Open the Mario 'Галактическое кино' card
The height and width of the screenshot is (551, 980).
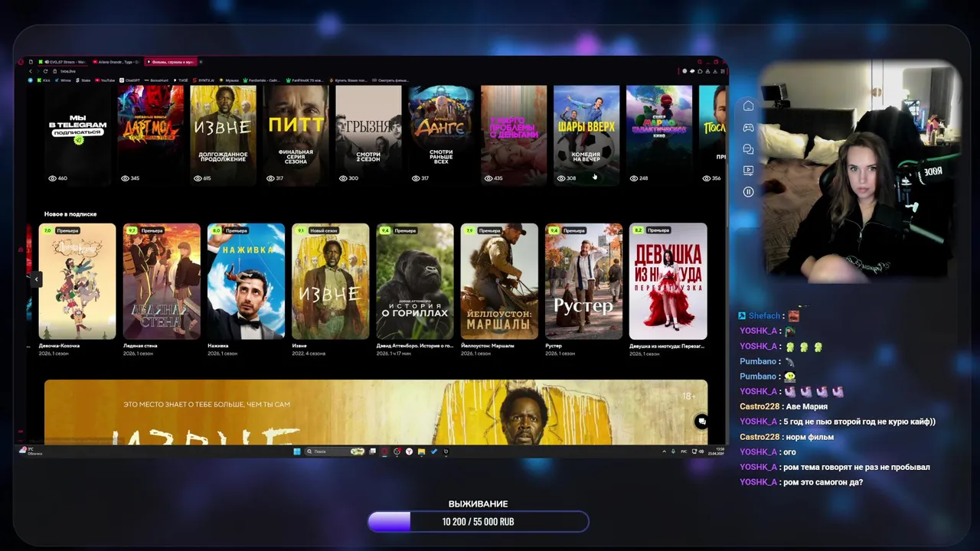click(659, 135)
